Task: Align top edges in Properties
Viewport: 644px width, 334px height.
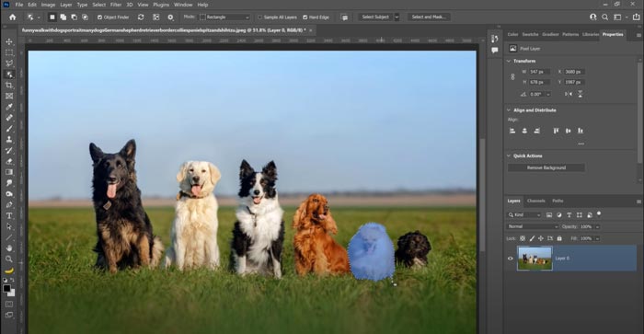Action: point(556,131)
